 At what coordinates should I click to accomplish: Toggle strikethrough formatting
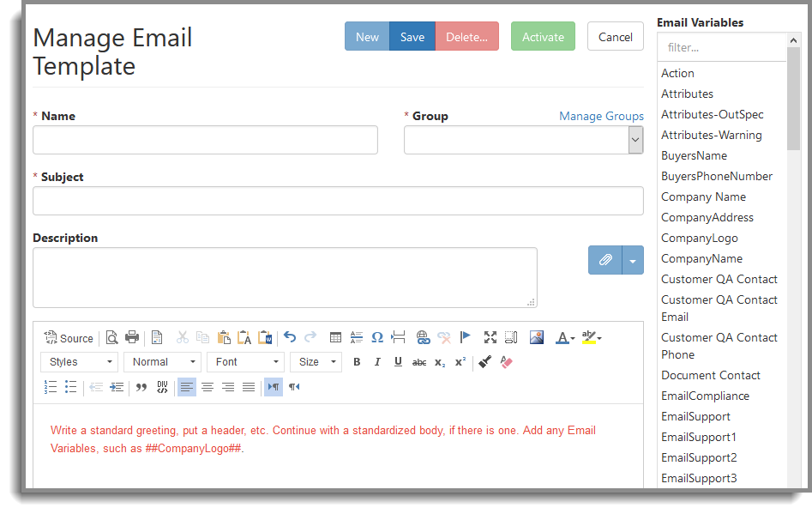pos(419,362)
